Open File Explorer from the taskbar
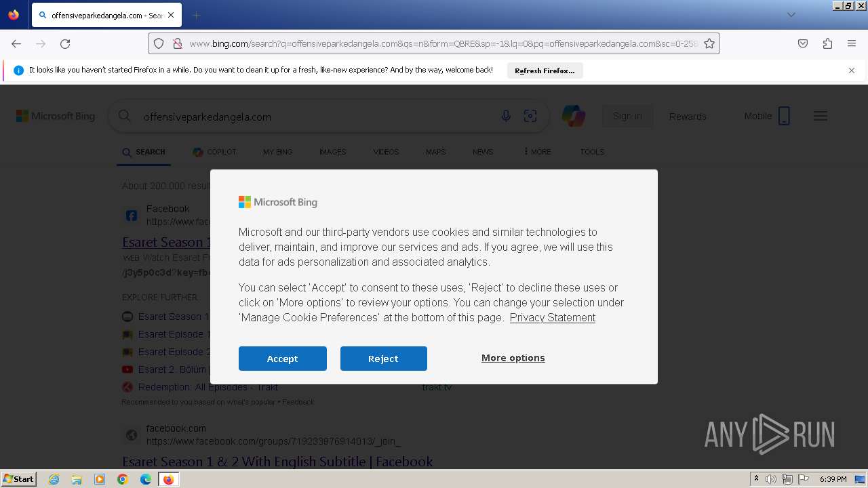The height and width of the screenshot is (488, 868). pos(77,479)
